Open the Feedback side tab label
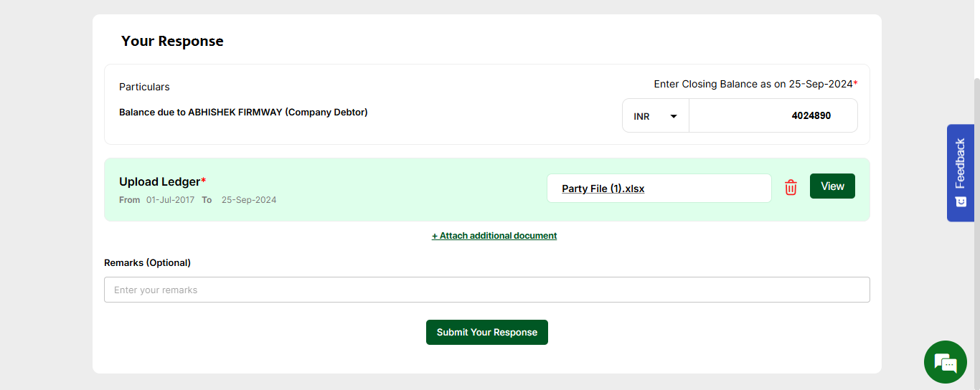The width and height of the screenshot is (980, 390). [960, 163]
